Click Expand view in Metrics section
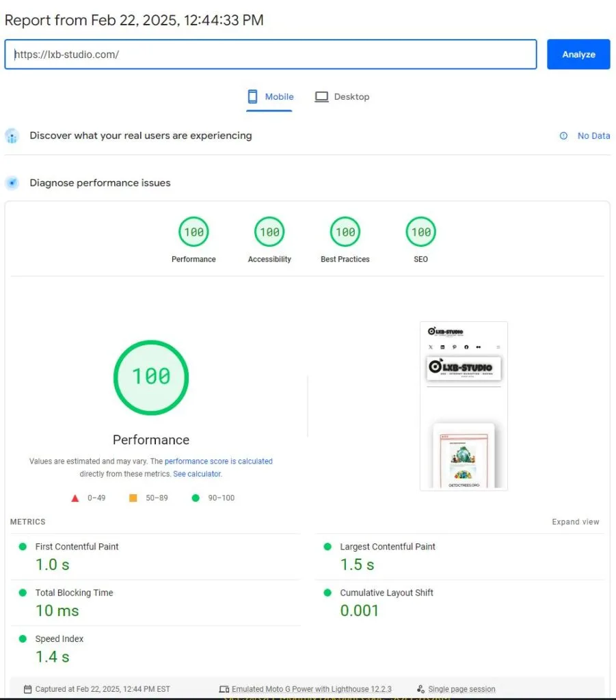Image resolution: width=616 pixels, height=700 pixels. point(575,522)
